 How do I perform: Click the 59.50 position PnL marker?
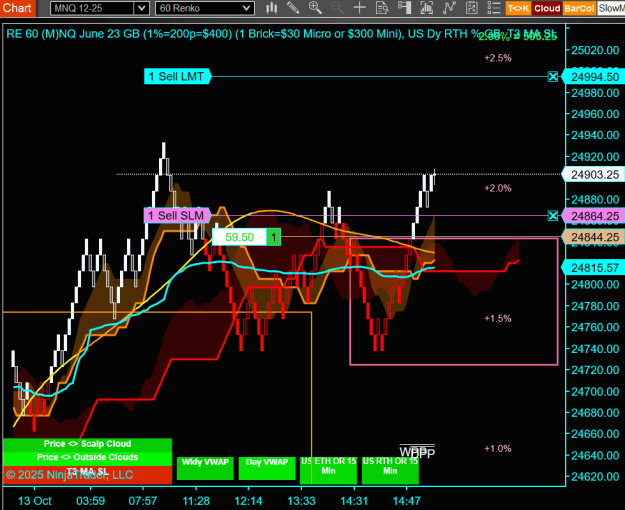coord(246,237)
